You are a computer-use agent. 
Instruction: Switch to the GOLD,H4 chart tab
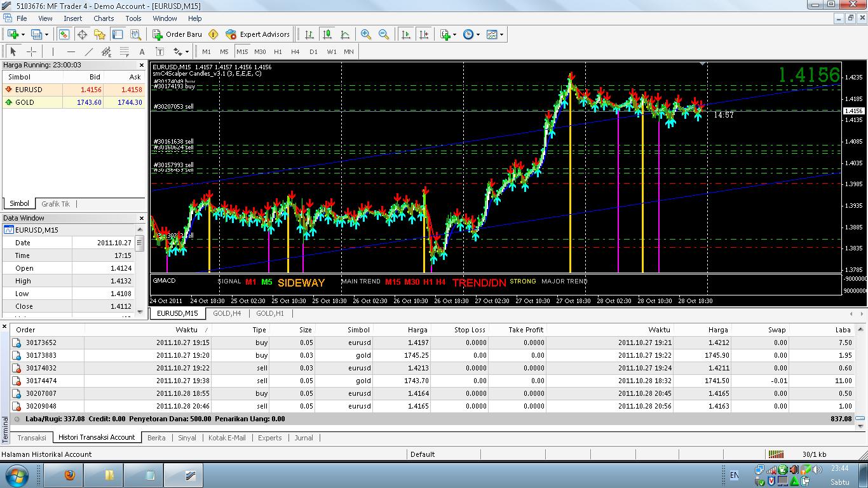pyautogui.click(x=227, y=313)
